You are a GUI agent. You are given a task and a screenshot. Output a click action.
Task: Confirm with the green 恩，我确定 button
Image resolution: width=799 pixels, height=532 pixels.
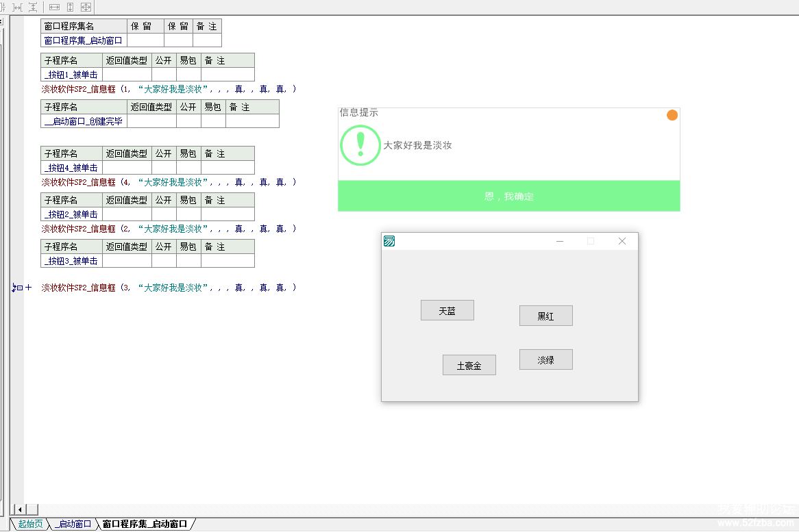tap(508, 197)
